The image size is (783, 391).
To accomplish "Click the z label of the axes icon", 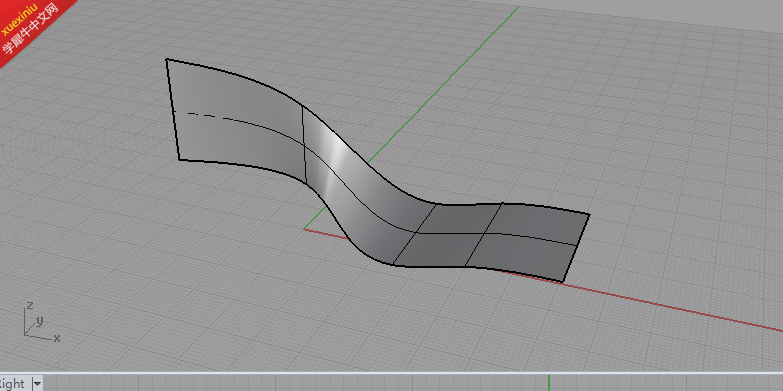I will point(30,305).
